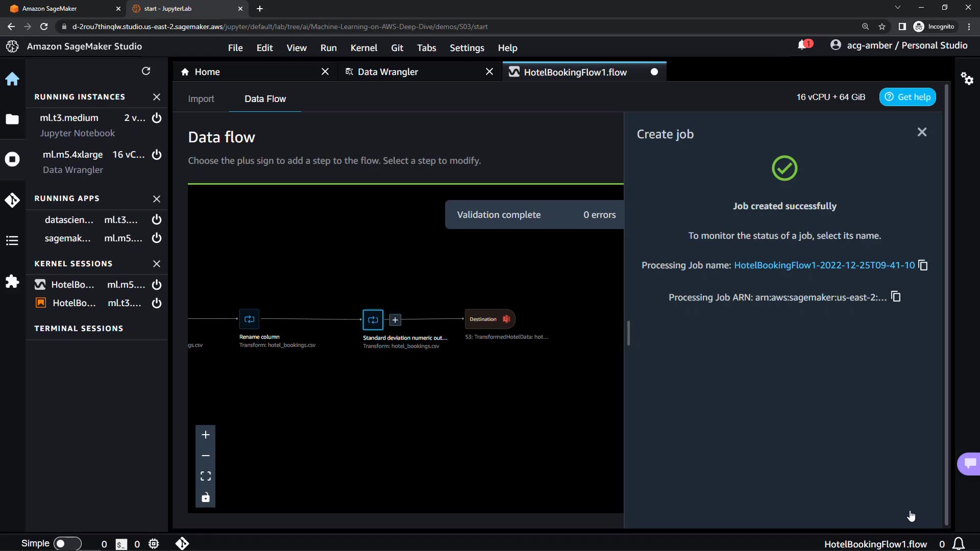Toggle the Simple interface mode switch
This screenshot has height=551, width=980.
pos(67,544)
